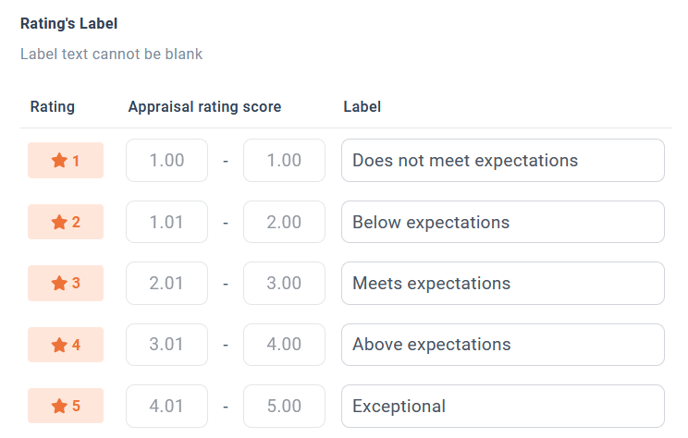Edit the 'Does not meet expectations' label field
This screenshot has width=688, height=438.
[x=503, y=160]
